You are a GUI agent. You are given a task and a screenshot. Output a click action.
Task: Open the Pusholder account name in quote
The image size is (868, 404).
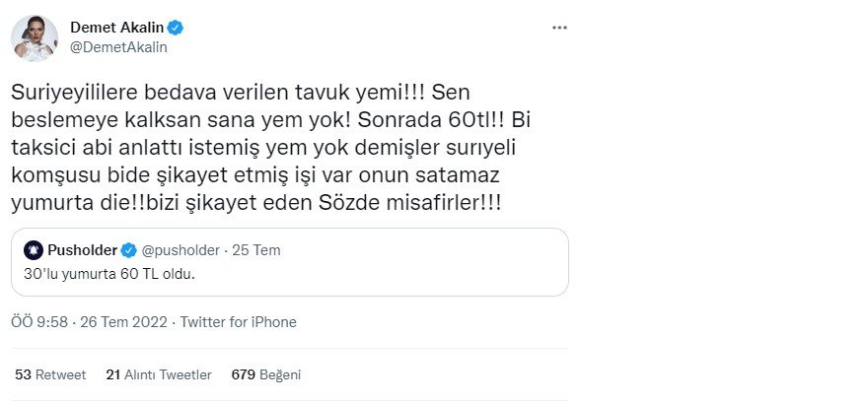81,249
